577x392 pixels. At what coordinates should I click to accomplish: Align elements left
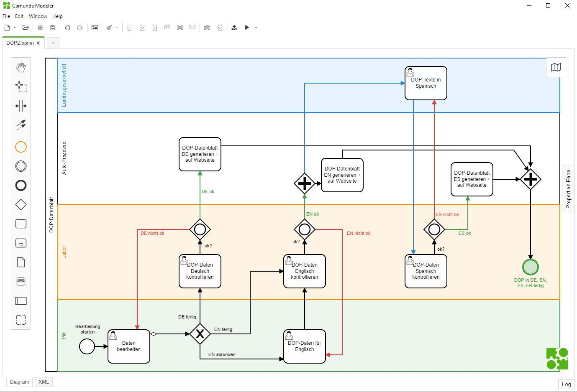coord(130,28)
